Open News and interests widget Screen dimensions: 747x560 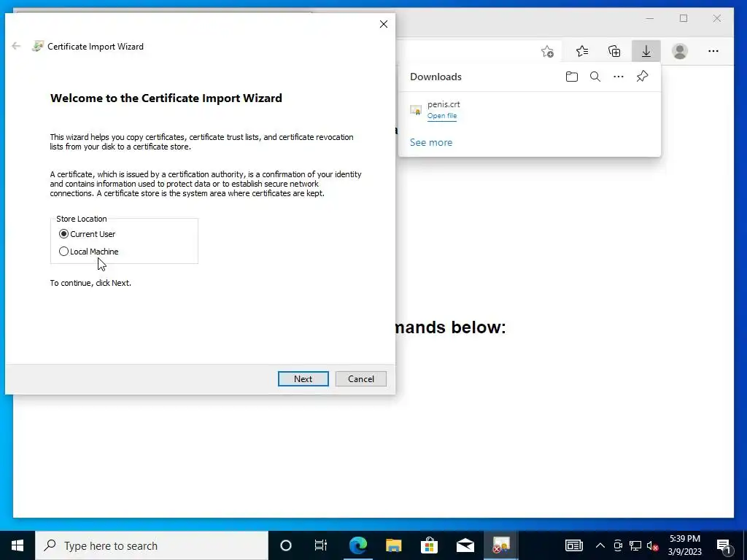(x=574, y=545)
